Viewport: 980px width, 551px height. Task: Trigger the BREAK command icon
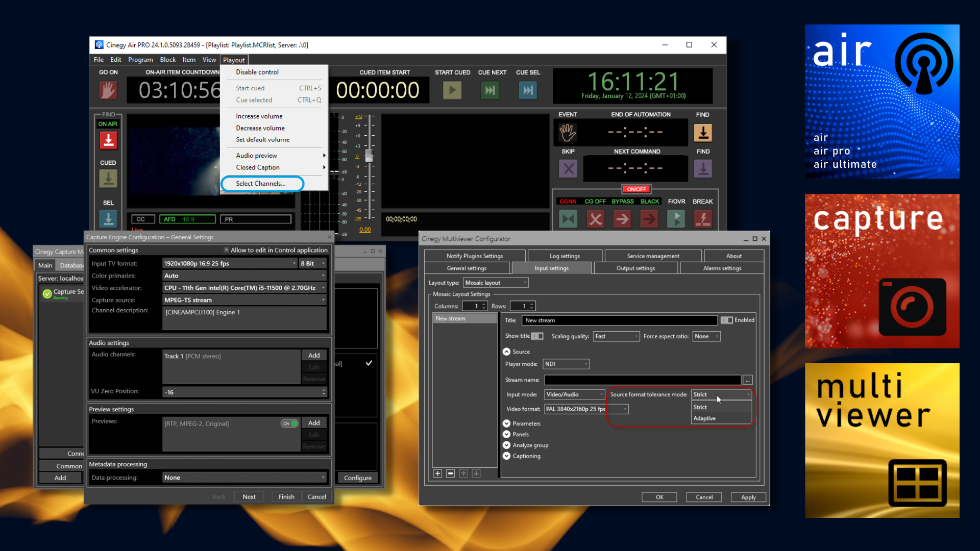pyautogui.click(x=703, y=218)
